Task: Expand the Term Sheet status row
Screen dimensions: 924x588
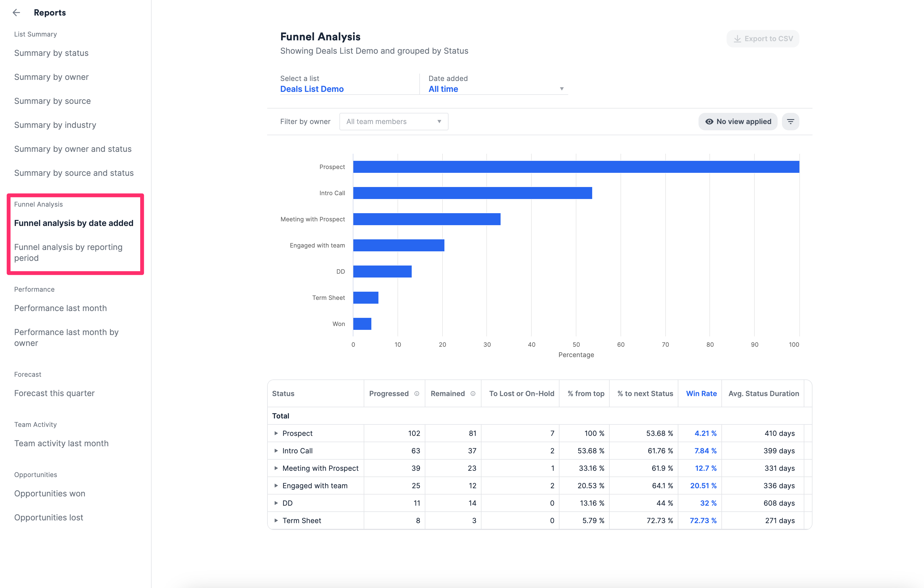Action: (276, 520)
